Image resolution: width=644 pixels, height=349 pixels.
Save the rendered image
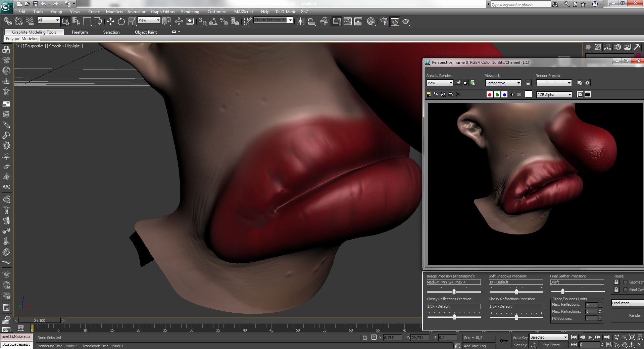(429, 94)
